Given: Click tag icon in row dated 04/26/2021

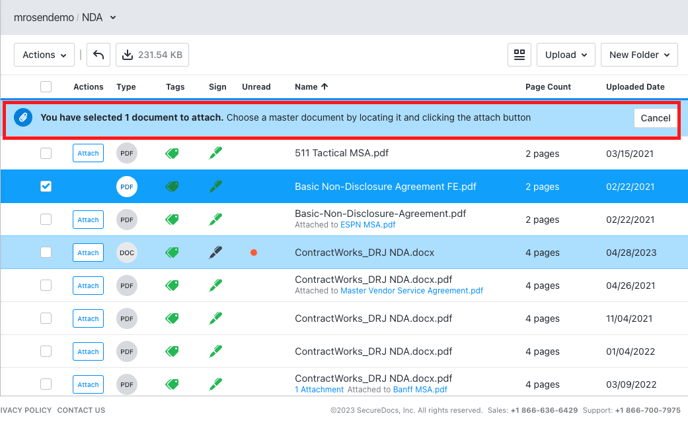Looking at the screenshot, I should point(172,286).
